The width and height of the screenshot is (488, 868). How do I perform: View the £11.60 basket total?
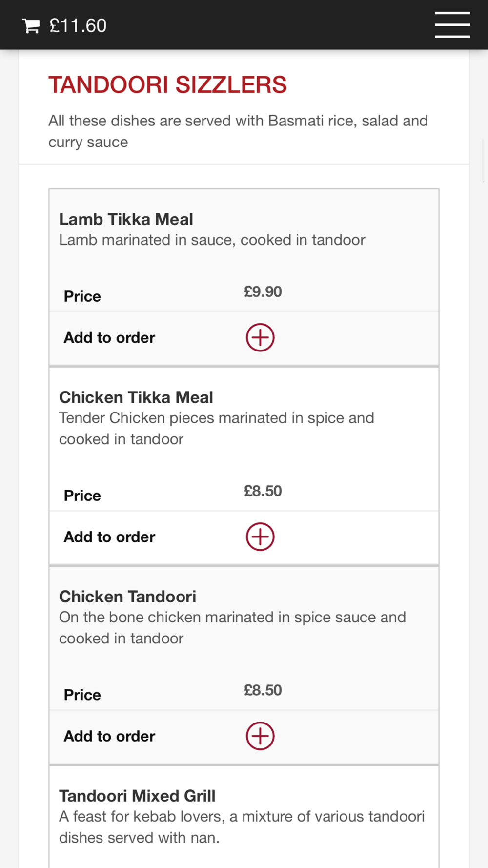78,26
